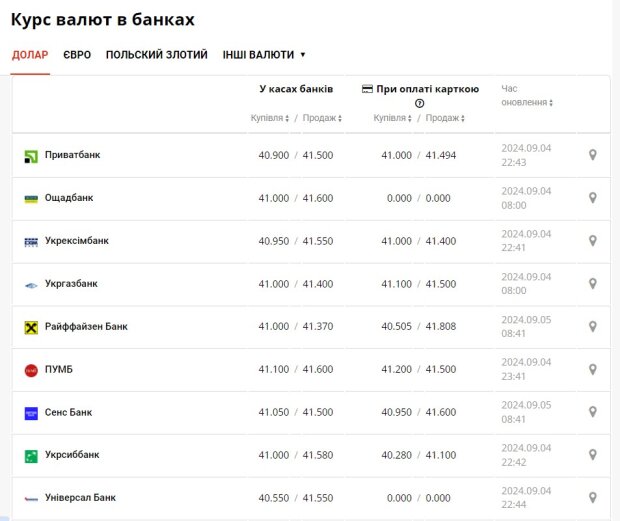
Task: Click the ПУМБ bank logo icon
Action: point(31,370)
